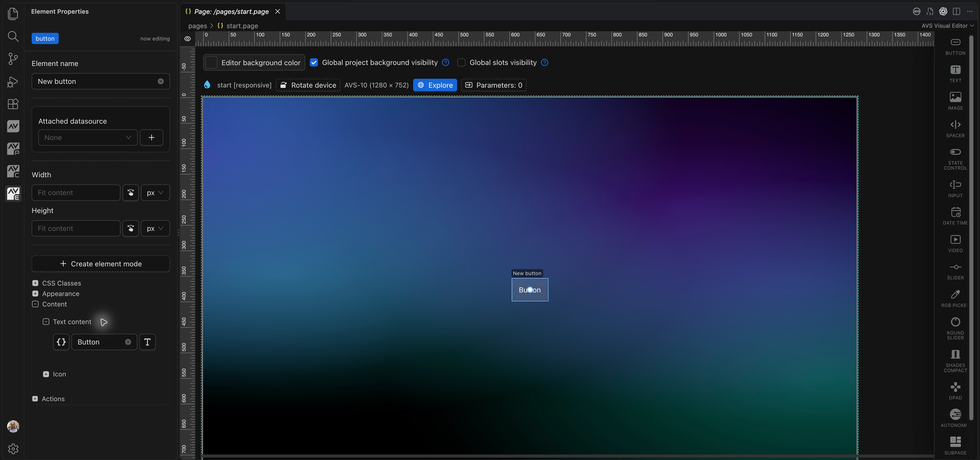Image resolution: width=980 pixels, height=460 pixels.
Task: Click the Create element mode button
Action: point(101,263)
